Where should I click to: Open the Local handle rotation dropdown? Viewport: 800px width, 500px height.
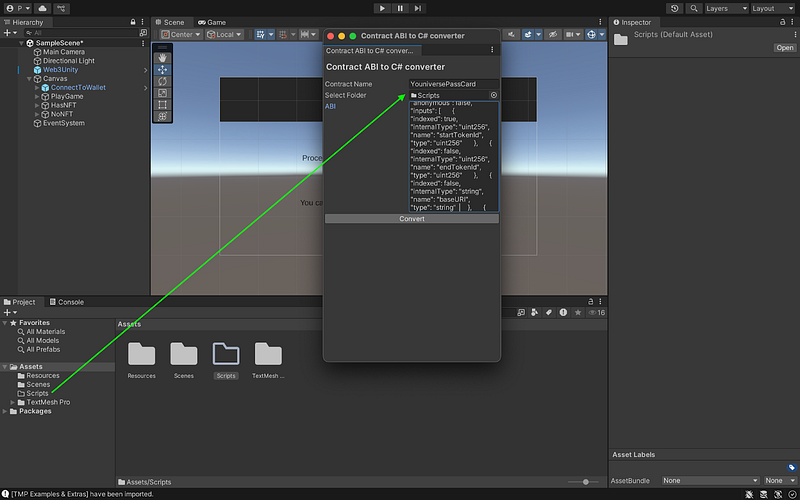(x=224, y=35)
